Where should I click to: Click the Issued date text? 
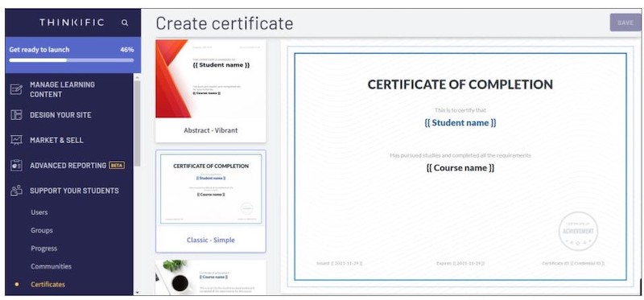[339, 263]
